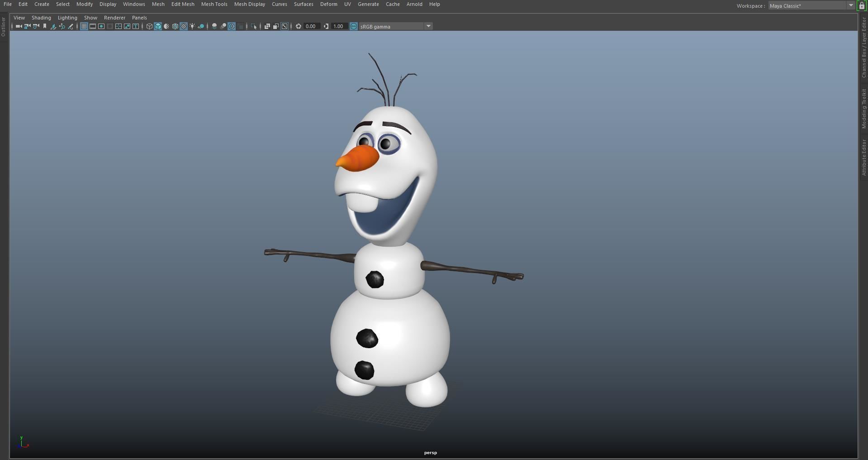This screenshot has width=868, height=460.
Task: Open the panel Panels menu
Action: [139, 18]
